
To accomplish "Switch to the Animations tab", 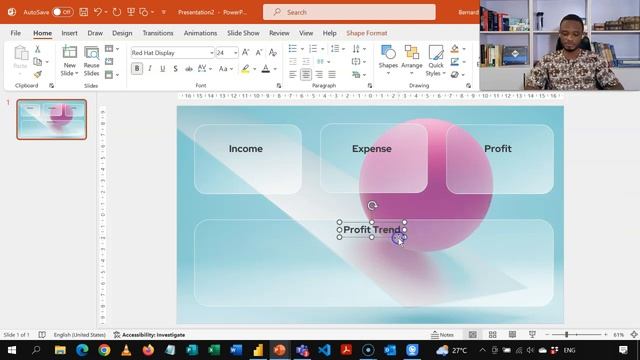I will [200, 33].
